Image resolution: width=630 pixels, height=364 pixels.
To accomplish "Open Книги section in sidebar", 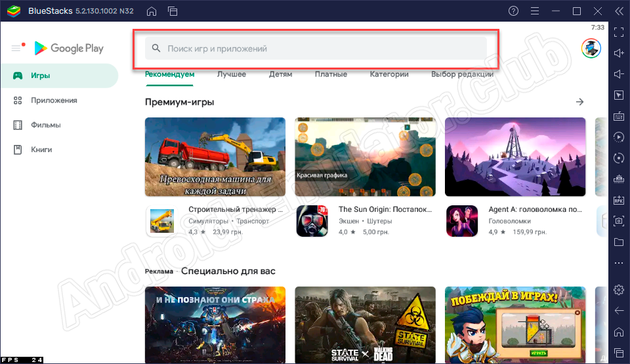I will coord(41,150).
